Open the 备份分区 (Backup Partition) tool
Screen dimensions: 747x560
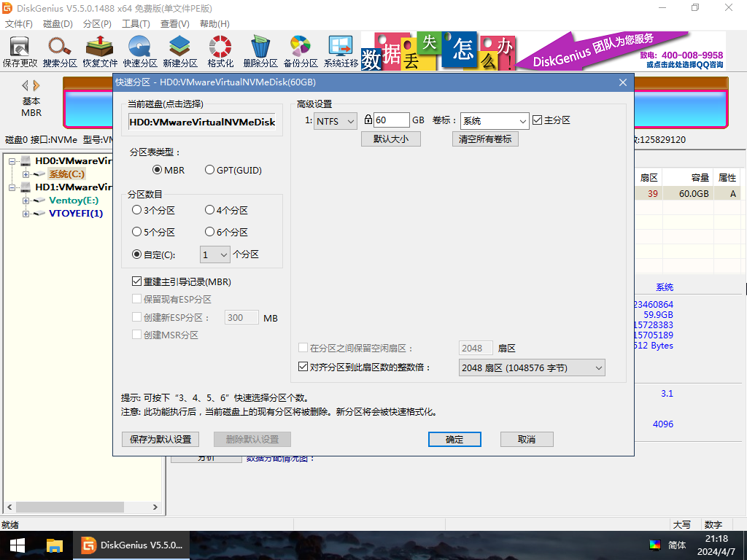pos(300,50)
